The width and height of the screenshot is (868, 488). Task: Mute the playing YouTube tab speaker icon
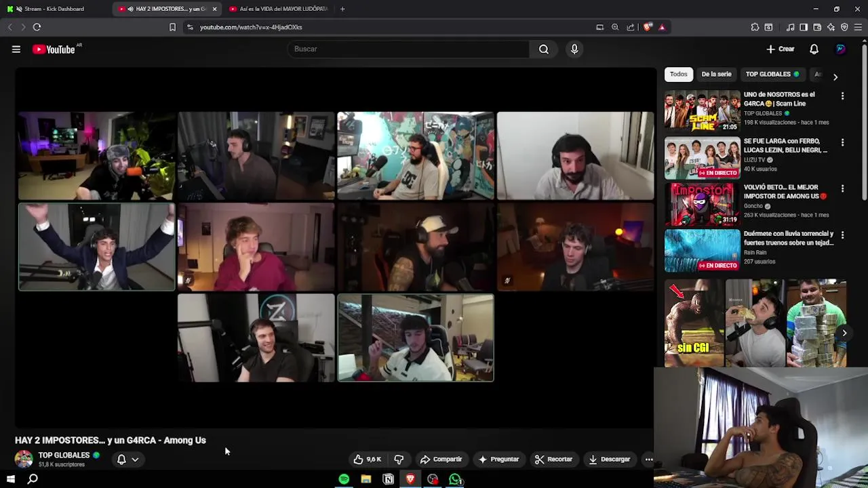pos(130,9)
